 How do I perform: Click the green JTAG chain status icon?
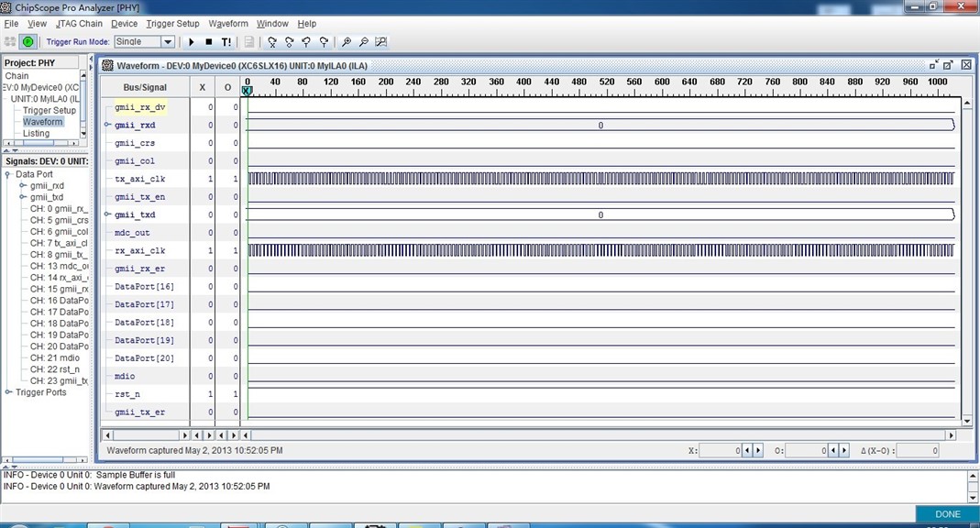pos(28,42)
